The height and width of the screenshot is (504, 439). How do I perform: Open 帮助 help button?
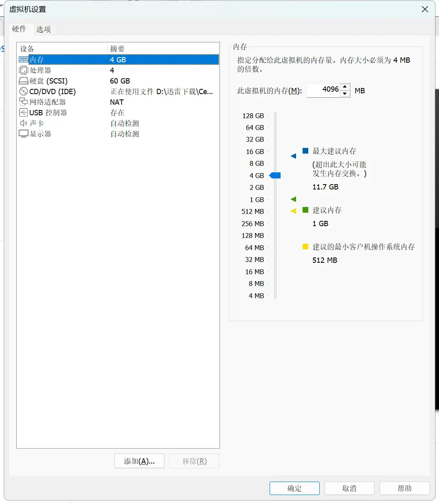click(x=404, y=488)
